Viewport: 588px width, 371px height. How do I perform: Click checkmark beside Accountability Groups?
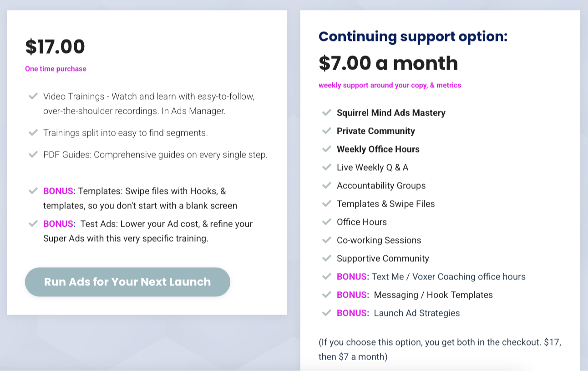(326, 185)
